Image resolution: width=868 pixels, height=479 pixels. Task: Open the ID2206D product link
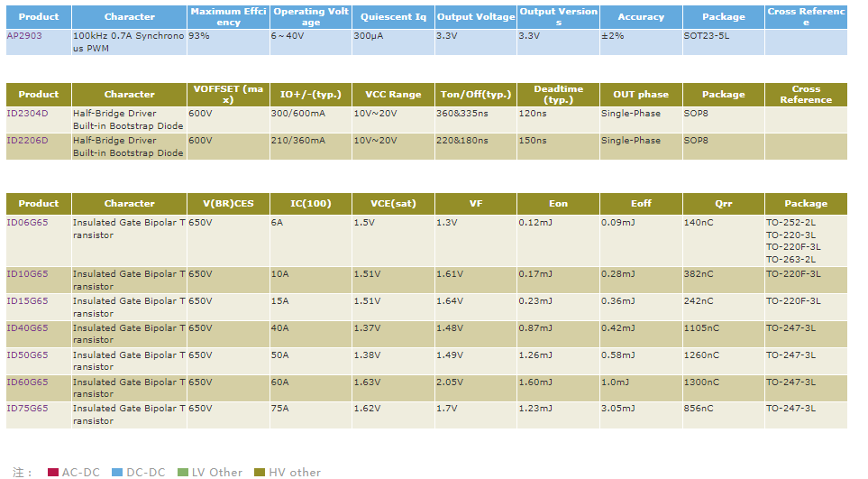[27, 141]
